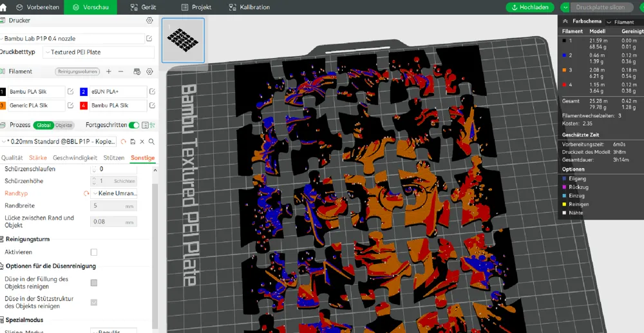Toggle the Fortgeschritten advanced mode switch
The image size is (644, 333).
click(133, 125)
